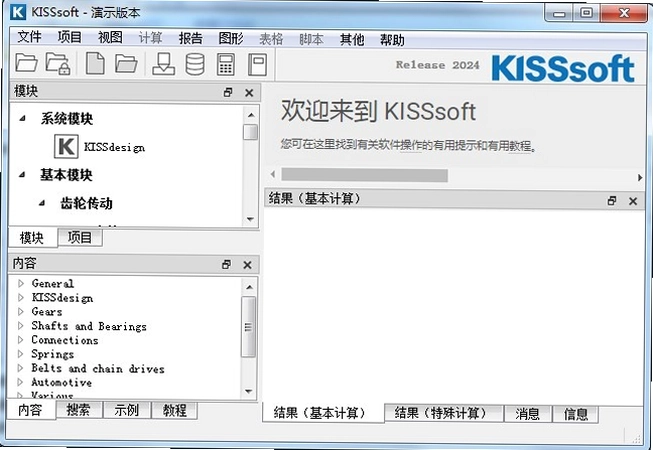Click the calculator toolbar icon
The image size is (653, 450).
point(226,64)
